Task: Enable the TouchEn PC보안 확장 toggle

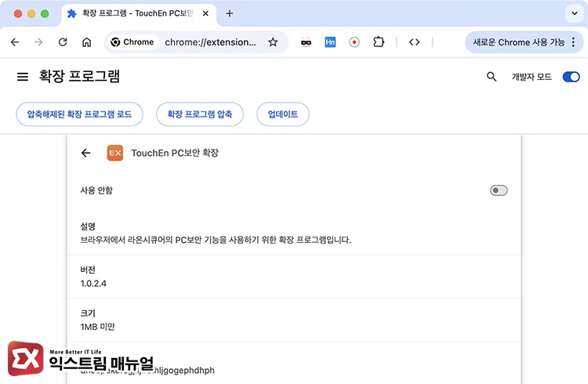Action: click(x=499, y=190)
